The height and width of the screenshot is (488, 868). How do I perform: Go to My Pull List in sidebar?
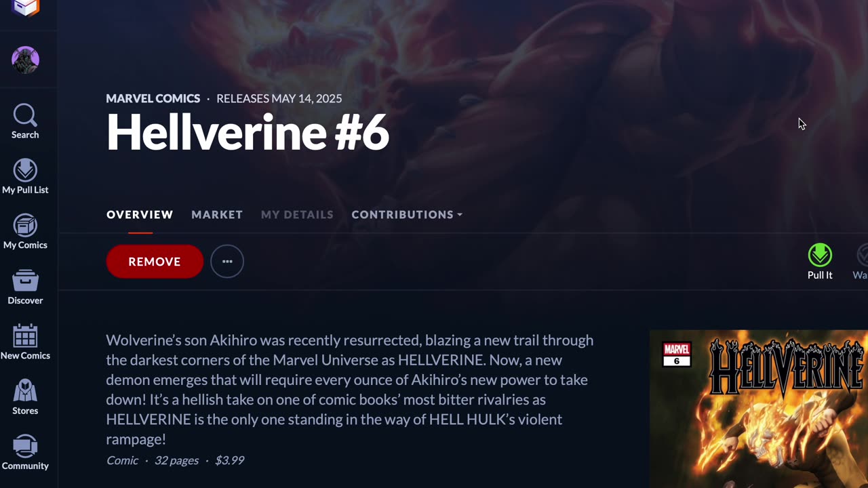(x=25, y=177)
